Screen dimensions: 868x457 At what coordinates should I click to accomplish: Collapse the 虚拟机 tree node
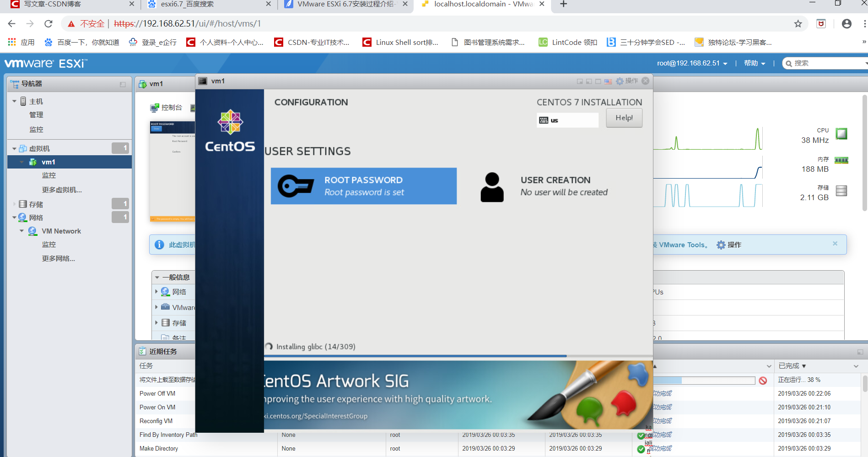tap(14, 148)
